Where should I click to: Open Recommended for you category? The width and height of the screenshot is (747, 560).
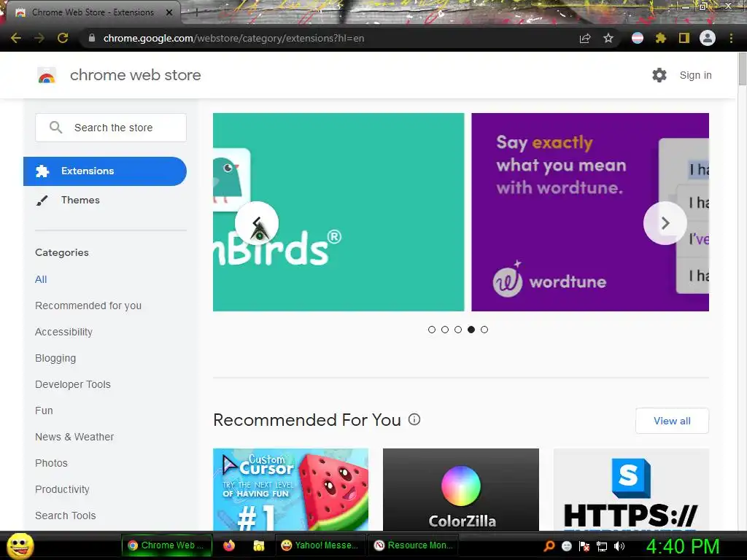click(88, 306)
